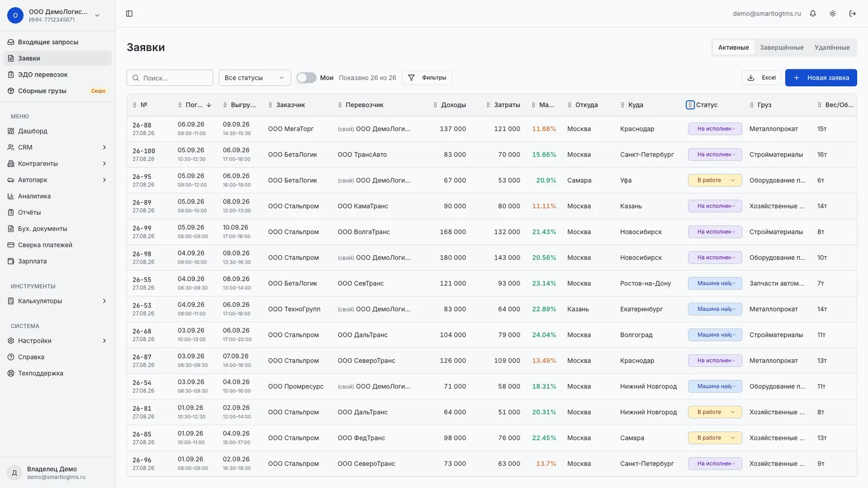Click the company avatar О
Viewport: 868px width, 488px height.
tap(15, 15)
